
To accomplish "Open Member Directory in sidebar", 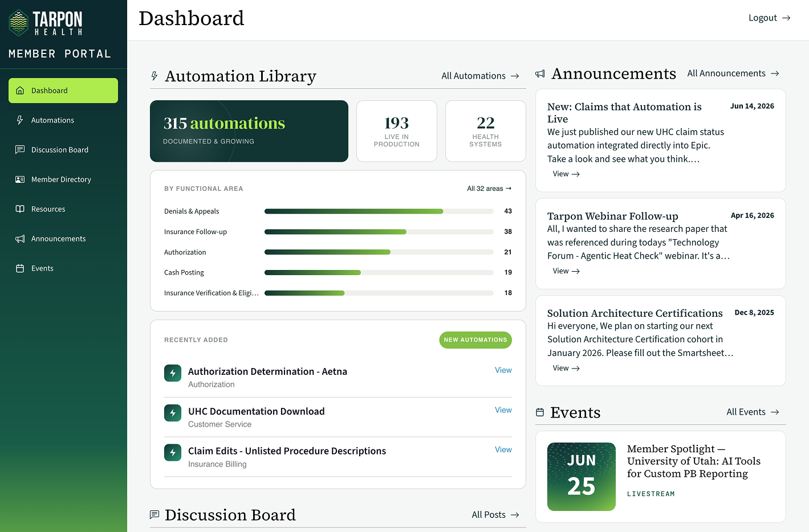I will pos(63,179).
